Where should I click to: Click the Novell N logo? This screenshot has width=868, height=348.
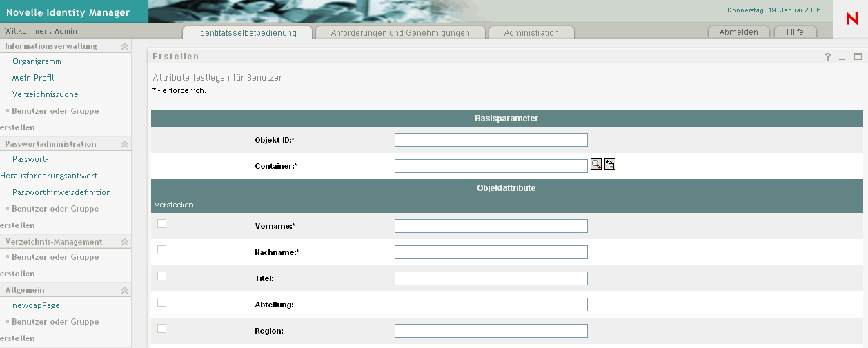(851, 19)
